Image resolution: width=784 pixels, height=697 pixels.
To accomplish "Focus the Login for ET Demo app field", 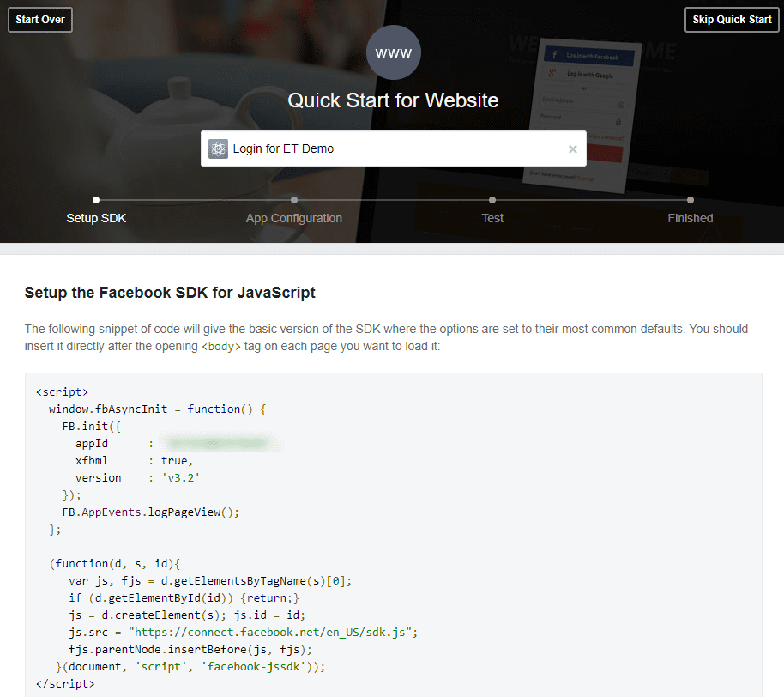I will [x=386, y=148].
